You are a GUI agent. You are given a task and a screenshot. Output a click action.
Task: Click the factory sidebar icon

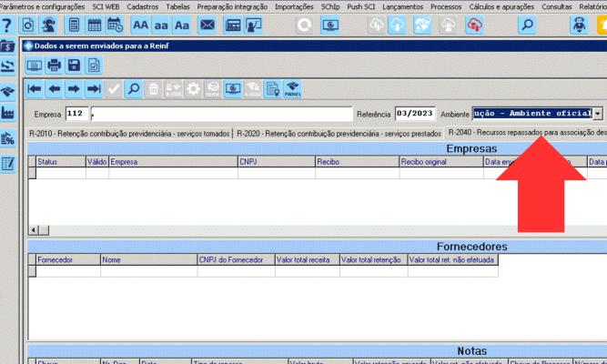pos(8,113)
